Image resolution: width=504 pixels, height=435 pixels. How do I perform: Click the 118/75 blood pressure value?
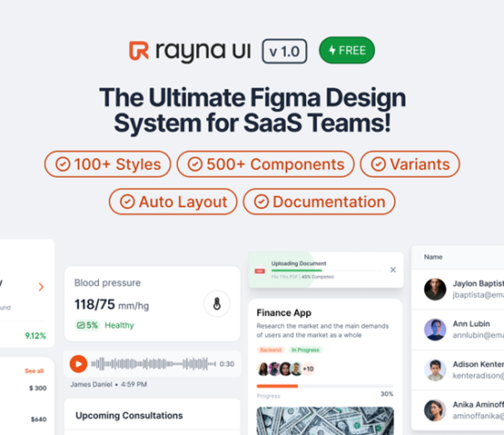94,304
